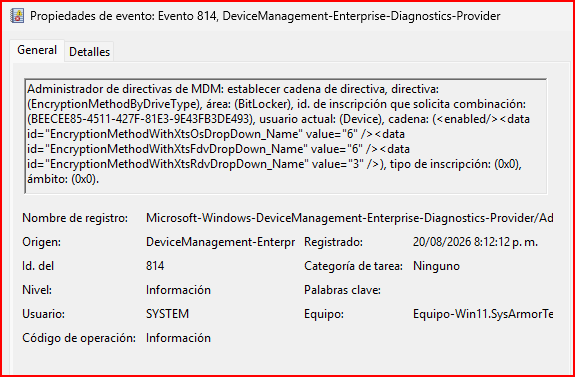Image resolution: width=575 pixels, height=377 pixels.
Task: Click the 'Nombre de registro:' label
Action: [x=75, y=218]
